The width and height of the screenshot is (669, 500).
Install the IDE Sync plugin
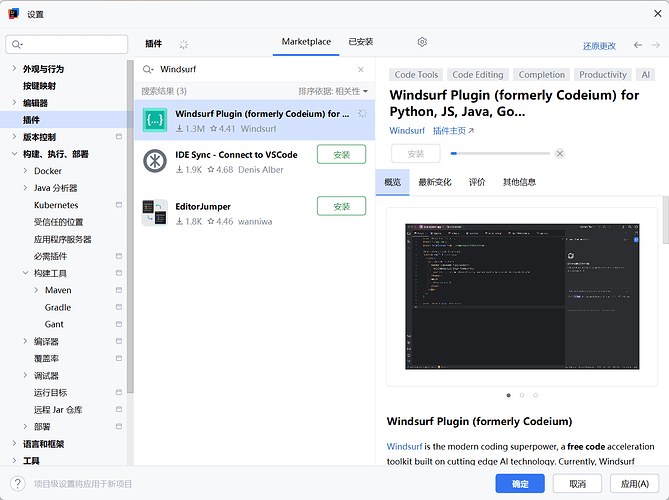341,154
